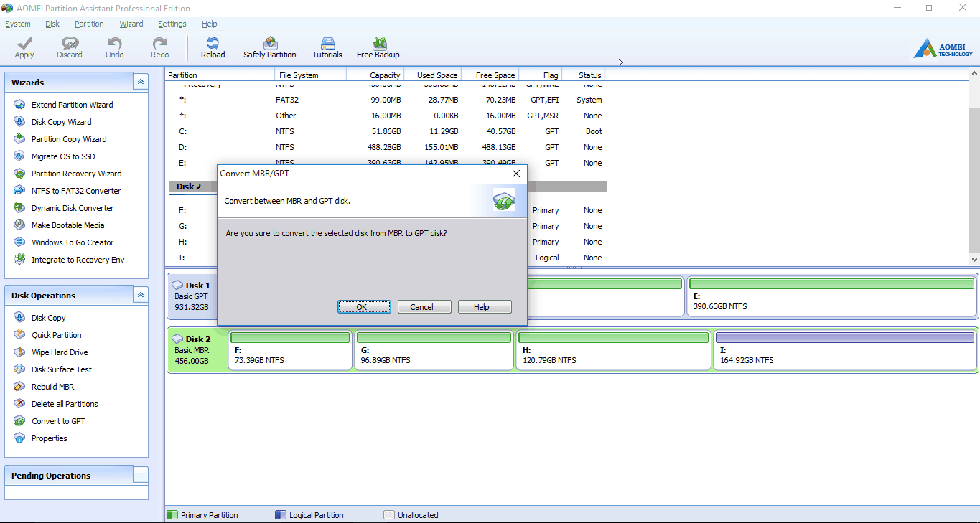Click the Redo arrow icon
The width and height of the screenshot is (980, 523).
159,43
